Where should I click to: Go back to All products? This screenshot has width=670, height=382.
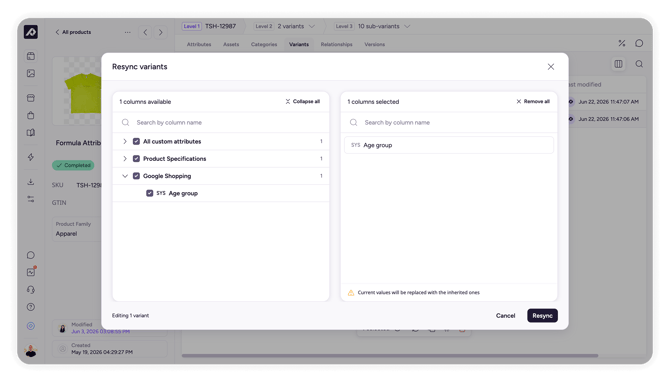73,32
